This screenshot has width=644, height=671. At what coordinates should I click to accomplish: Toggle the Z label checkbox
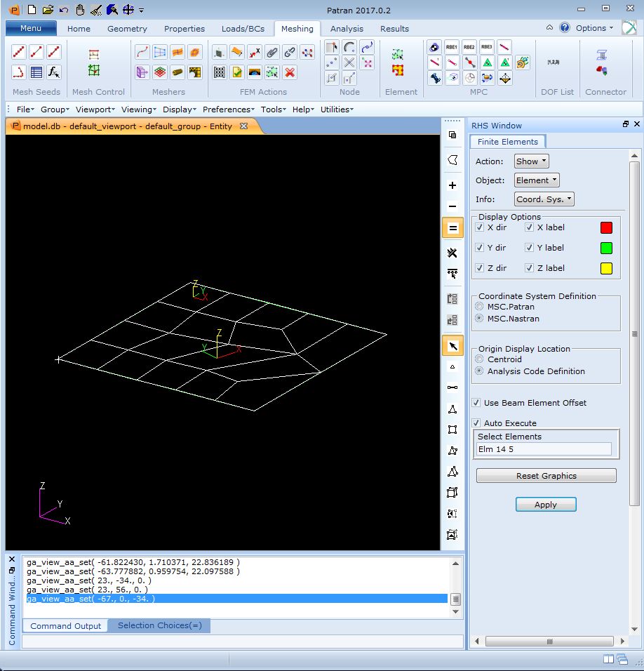pyautogui.click(x=530, y=268)
